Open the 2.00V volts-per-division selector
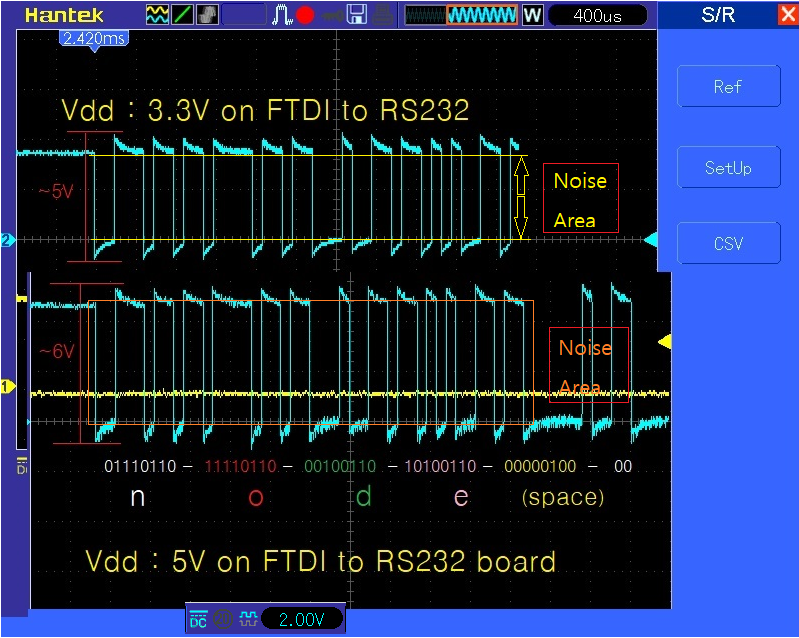The height and width of the screenshot is (638, 799). pyautogui.click(x=302, y=619)
